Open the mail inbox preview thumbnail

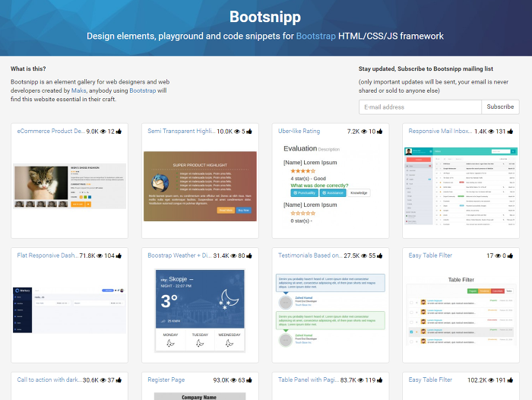[461, 186]
